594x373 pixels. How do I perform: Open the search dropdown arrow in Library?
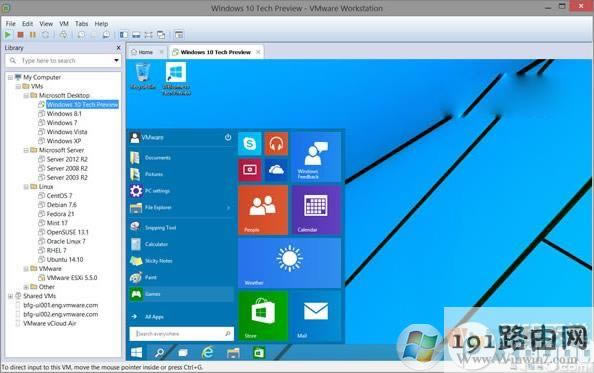point(116,61)
